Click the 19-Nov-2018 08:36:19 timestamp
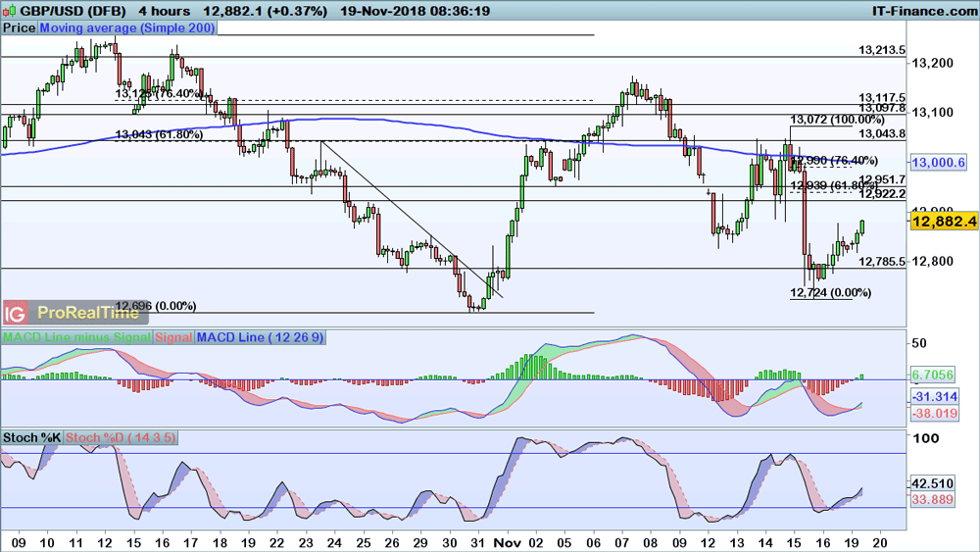This screenshot has height=552, width=980. coord(415,11)
